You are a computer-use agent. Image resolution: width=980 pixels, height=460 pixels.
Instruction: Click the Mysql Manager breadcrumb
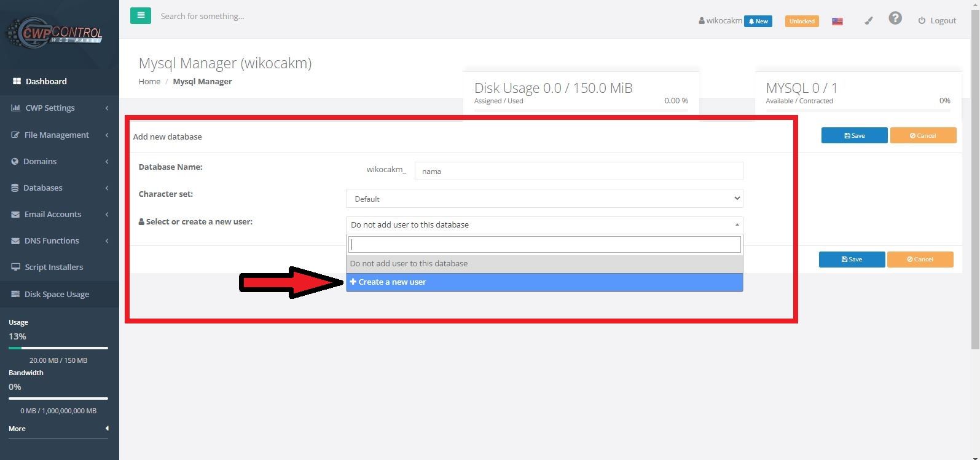coord(202,81)
